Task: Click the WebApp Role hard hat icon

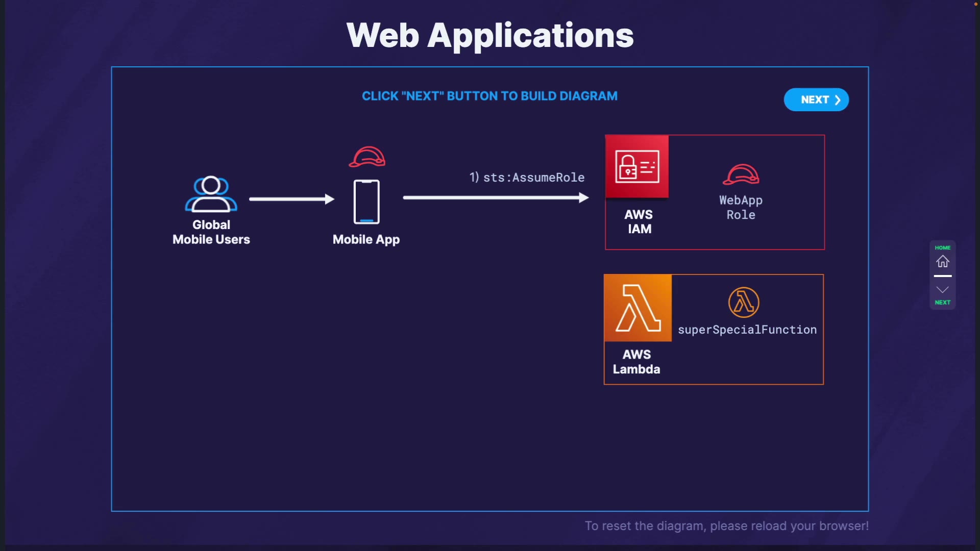Action: click(x=741, y=174)
